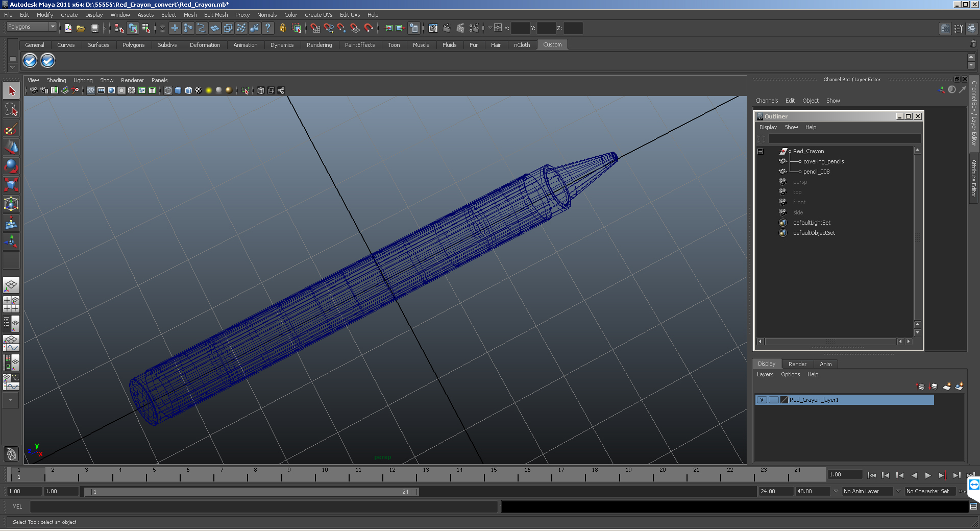Click the Rotate tool sphere icon

pos(11,166)
